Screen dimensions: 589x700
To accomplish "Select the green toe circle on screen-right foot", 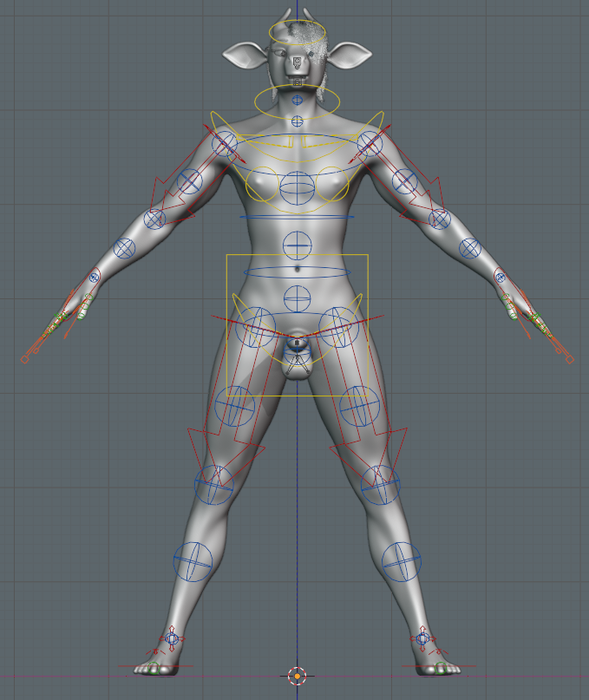I will coord(442,668).
